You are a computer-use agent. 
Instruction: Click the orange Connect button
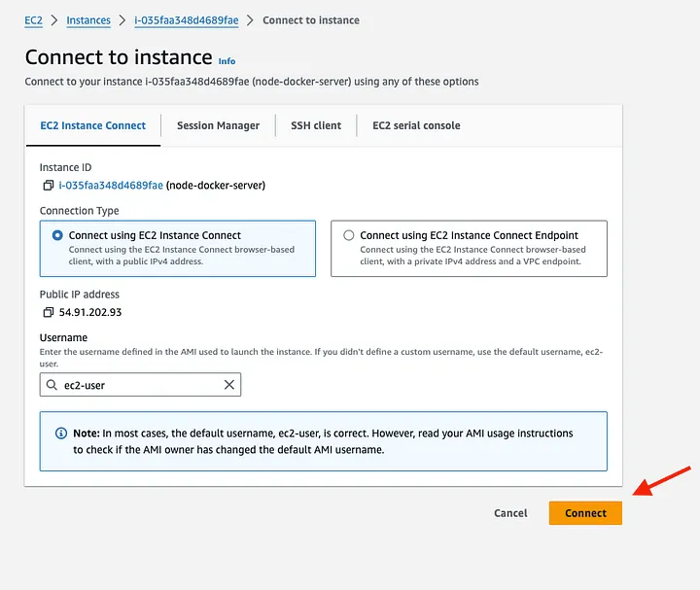point(585,513)
